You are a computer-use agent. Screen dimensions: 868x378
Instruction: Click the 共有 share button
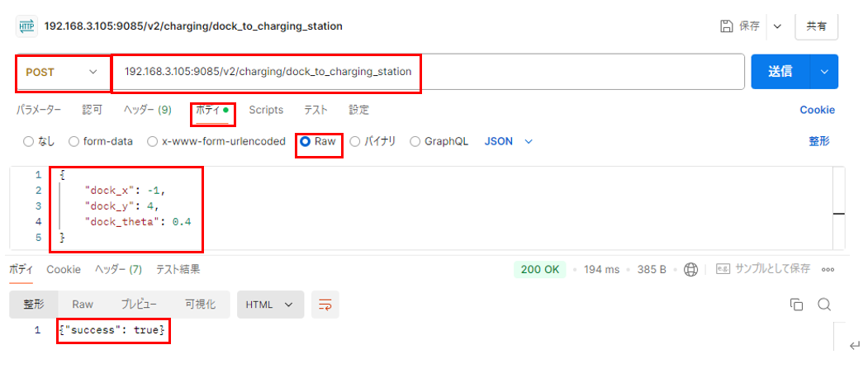click(x=816, y=26)
